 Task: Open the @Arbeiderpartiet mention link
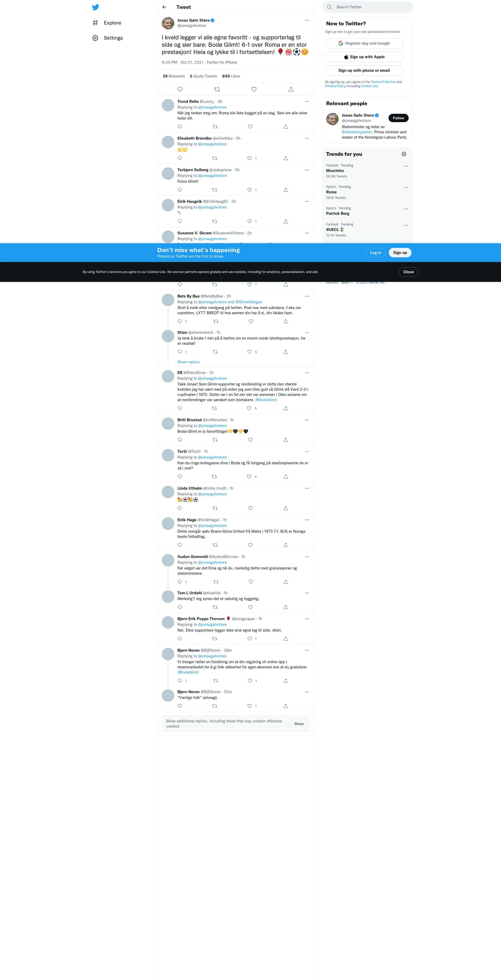357,132
